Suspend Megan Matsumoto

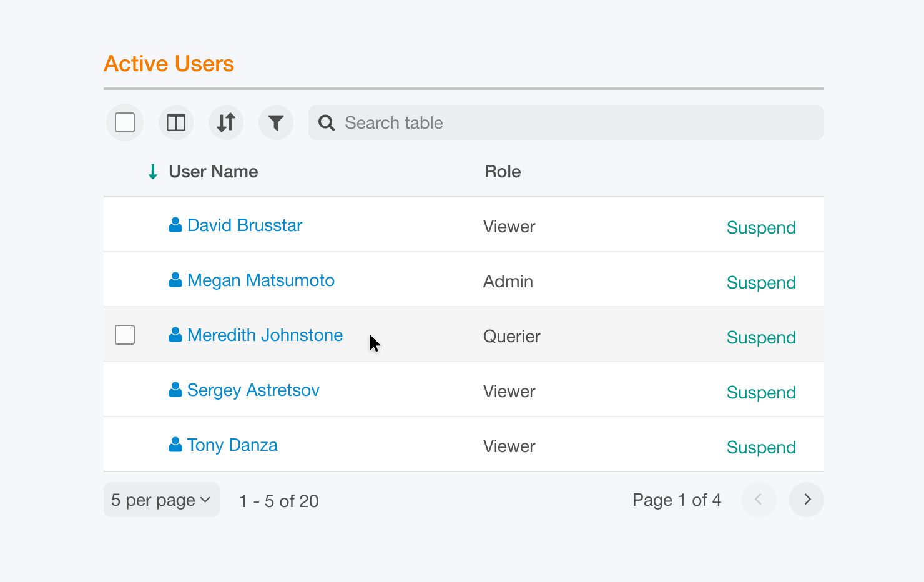761,282
